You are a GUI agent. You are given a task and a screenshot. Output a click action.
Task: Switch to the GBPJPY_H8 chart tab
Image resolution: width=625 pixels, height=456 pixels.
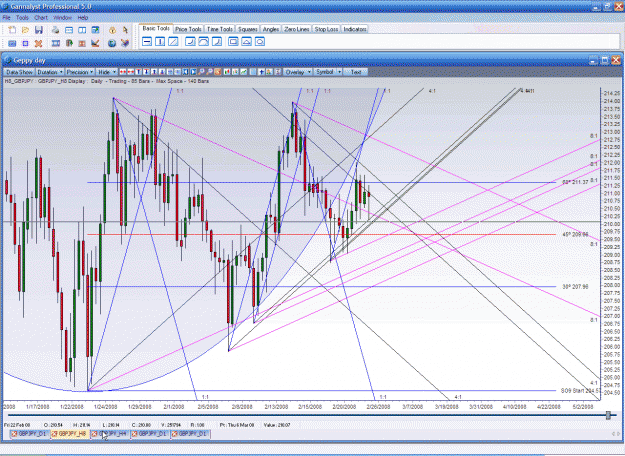pyautogui.click(x=71, y=434)
